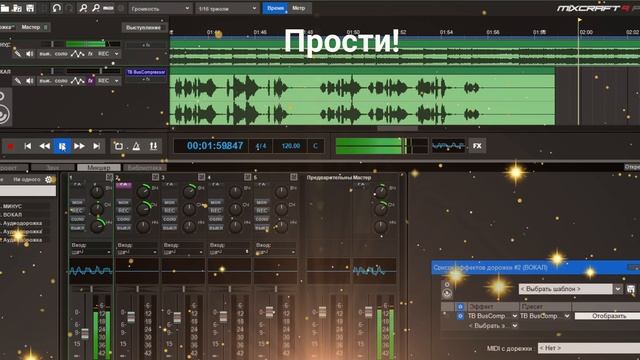Image resolution: width=640 pixels, height=360 pixels.
Task: Toggle соло on mixer channel 2
Action: click(x=123, y=219)
